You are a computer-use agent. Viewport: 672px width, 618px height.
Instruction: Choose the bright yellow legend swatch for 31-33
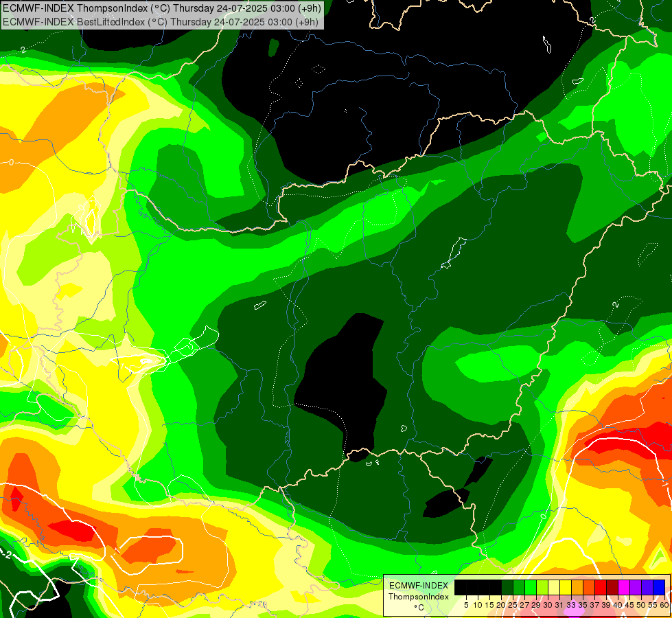566,588
